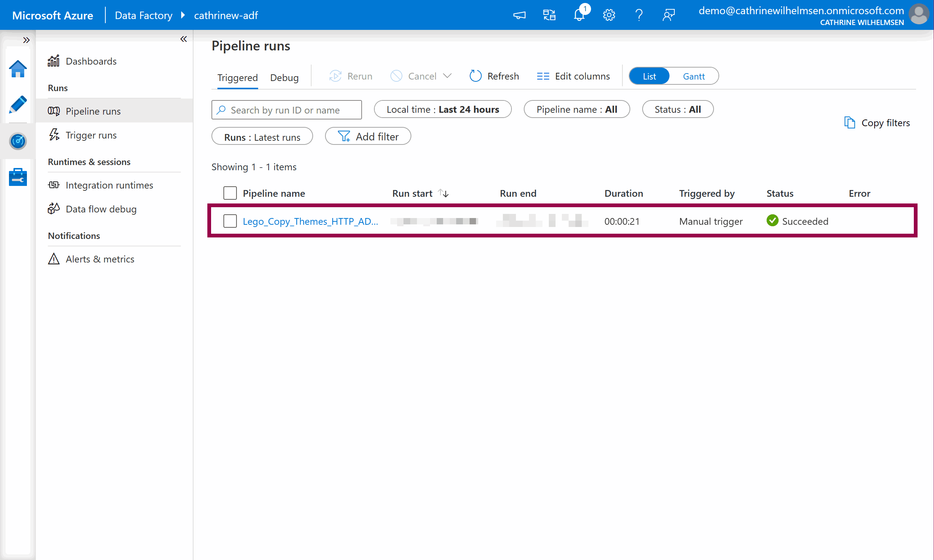
Task: Click the Refresh icon button
Action: 475,76
